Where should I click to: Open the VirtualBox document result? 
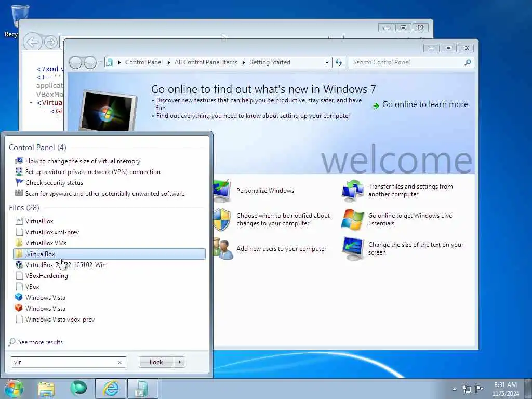pos(39,221)
